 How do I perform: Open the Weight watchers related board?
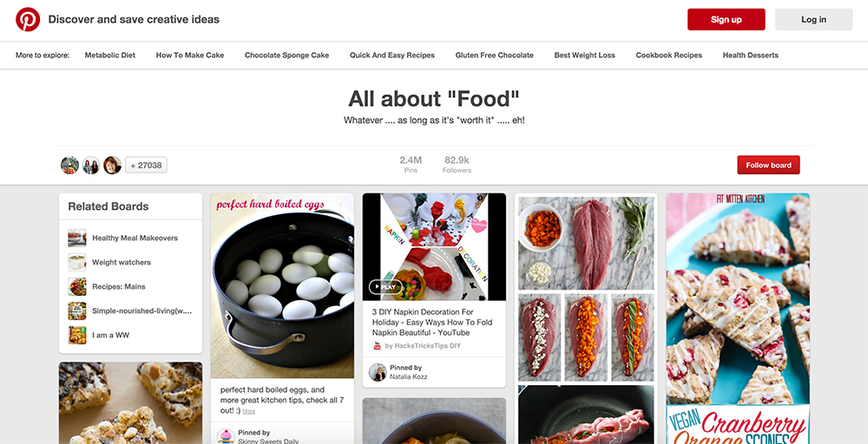122,262
